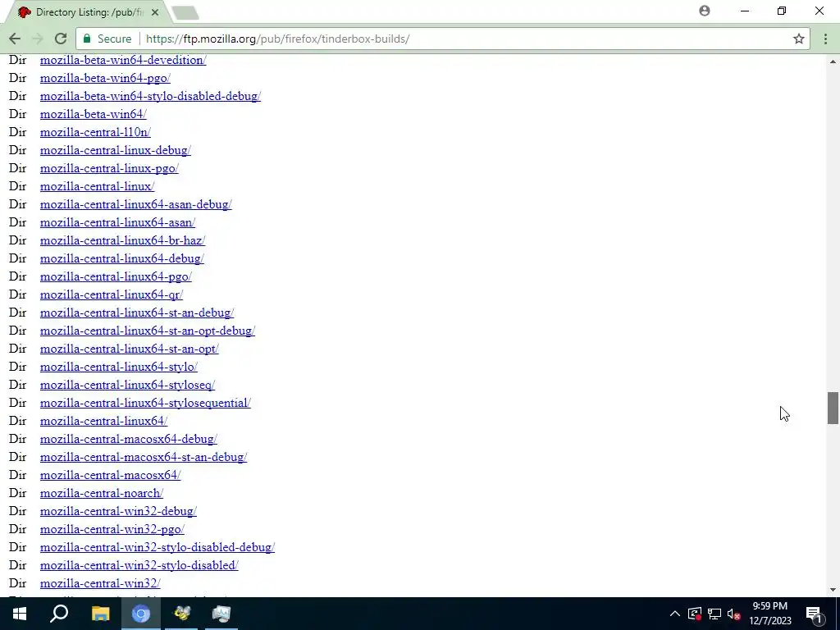Click the scrollbar down arrow
The height and width of the screenshot is (630, 840).
pyautogui.click(x=833, y=591)
